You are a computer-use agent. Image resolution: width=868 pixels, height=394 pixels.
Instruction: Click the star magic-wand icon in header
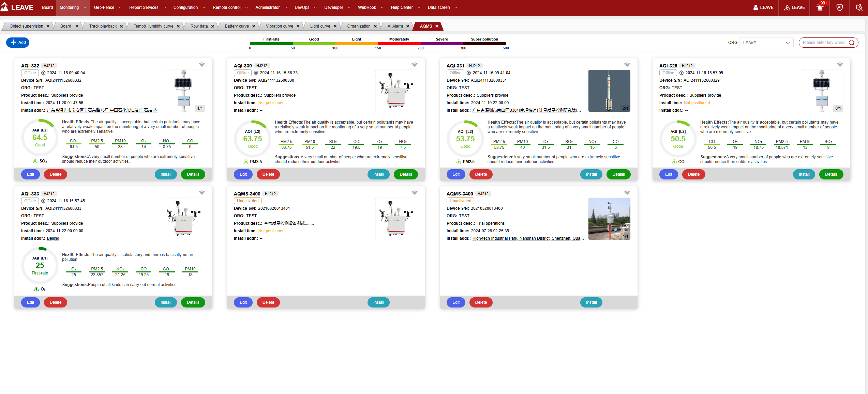point(859,7)
